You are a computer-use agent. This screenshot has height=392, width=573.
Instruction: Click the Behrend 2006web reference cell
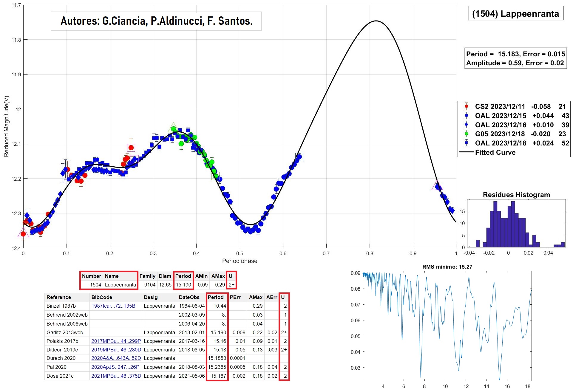coord(67,324)
